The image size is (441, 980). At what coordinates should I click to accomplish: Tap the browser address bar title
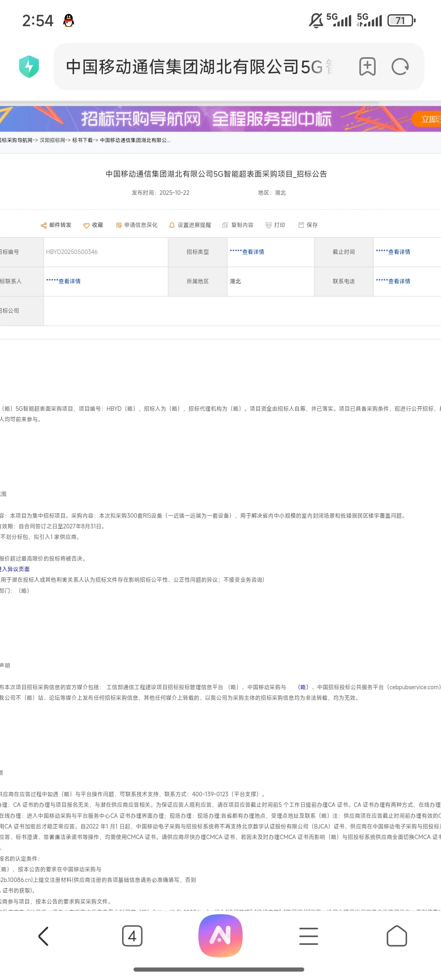[x=200, y=67]
